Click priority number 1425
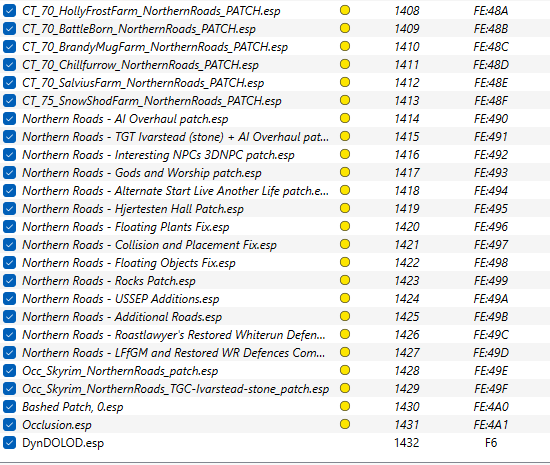Viewport: 550px width, 465px height. (x=407, y=317)
